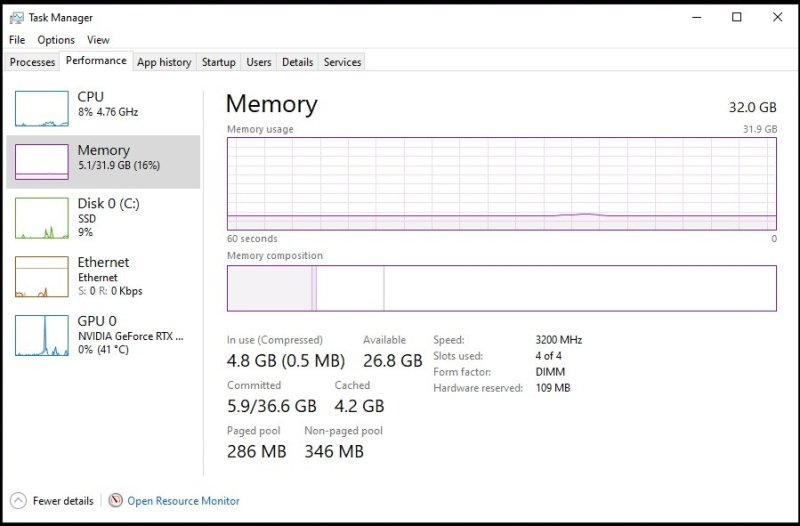Switch to the Details tab
The image size is (800, 526).
click(297, 62)
